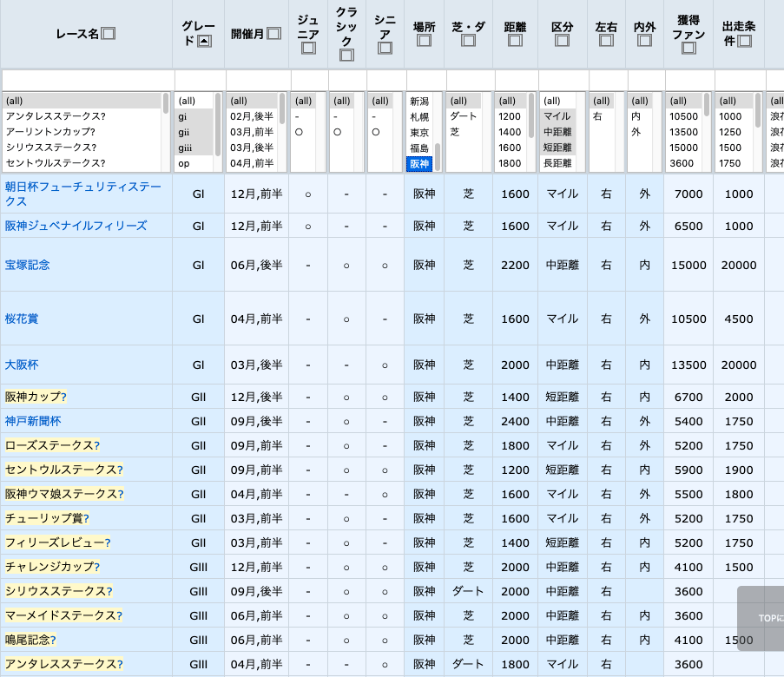Click the sort icon under 獲得ファン header
Image resolution: width=784 pixels, height=677 pixels.
pos(688,48)
